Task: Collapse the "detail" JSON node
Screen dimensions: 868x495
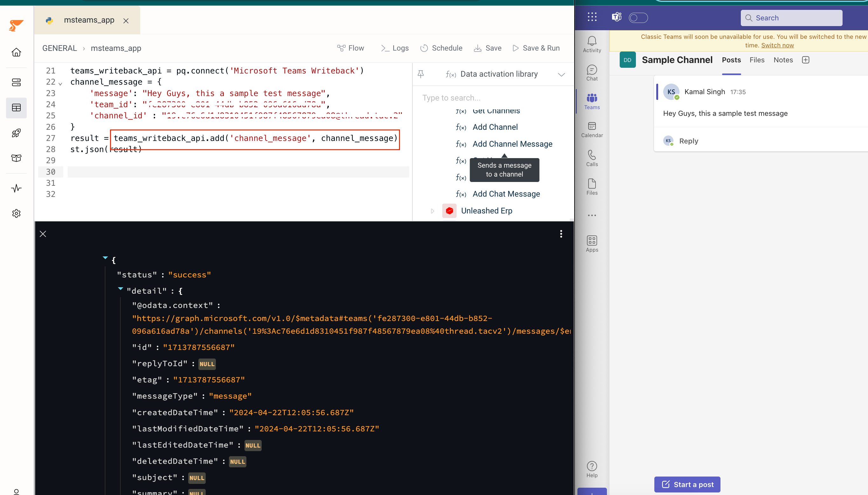Action: click(x=120, y=289)
